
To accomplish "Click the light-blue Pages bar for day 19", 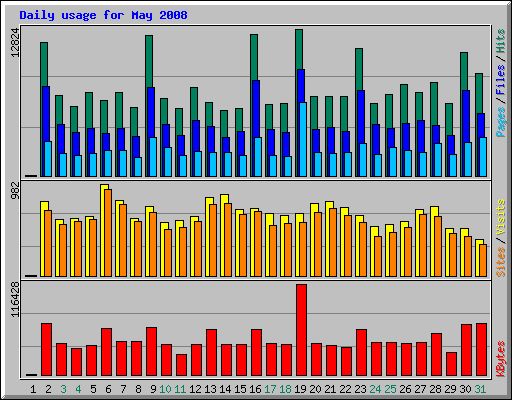I will [x=303, y=139].
